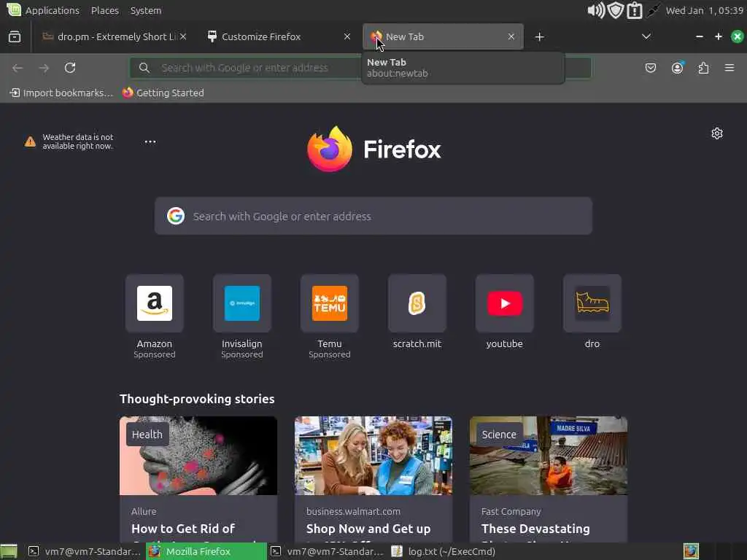Viewport: 747px width, 560px height.
Task: Open the new tab personalize gear icon
Action: pos(716,133)
